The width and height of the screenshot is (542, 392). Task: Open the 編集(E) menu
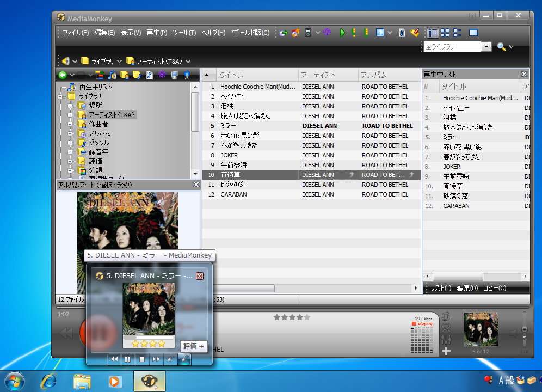click(x=104, y=33)
